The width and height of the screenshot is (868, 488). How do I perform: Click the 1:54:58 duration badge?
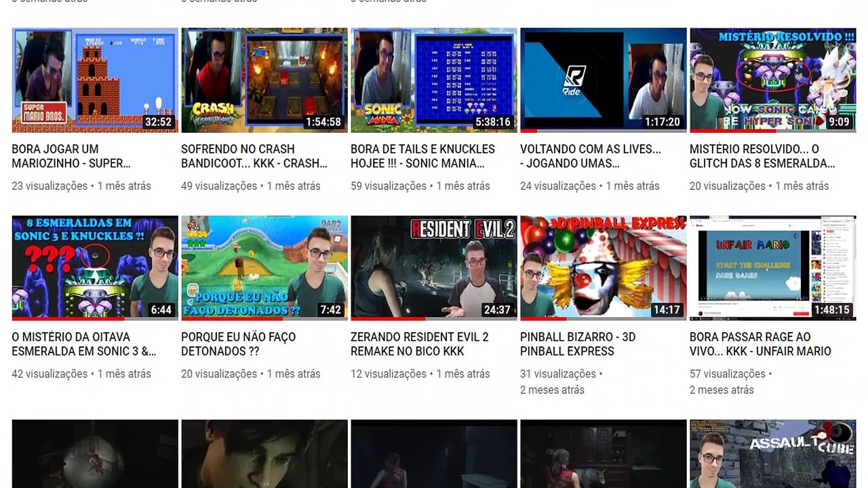(x=323, y=122)
